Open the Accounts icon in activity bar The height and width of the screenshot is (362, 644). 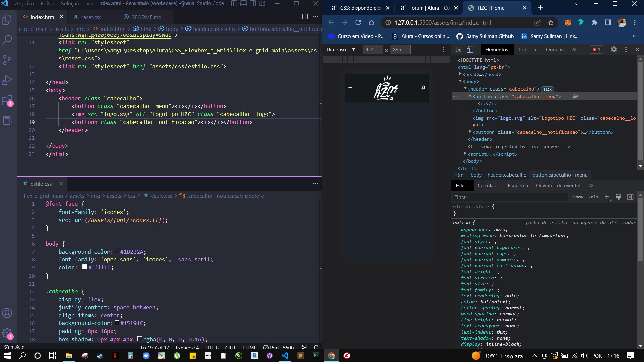[7, 313]
